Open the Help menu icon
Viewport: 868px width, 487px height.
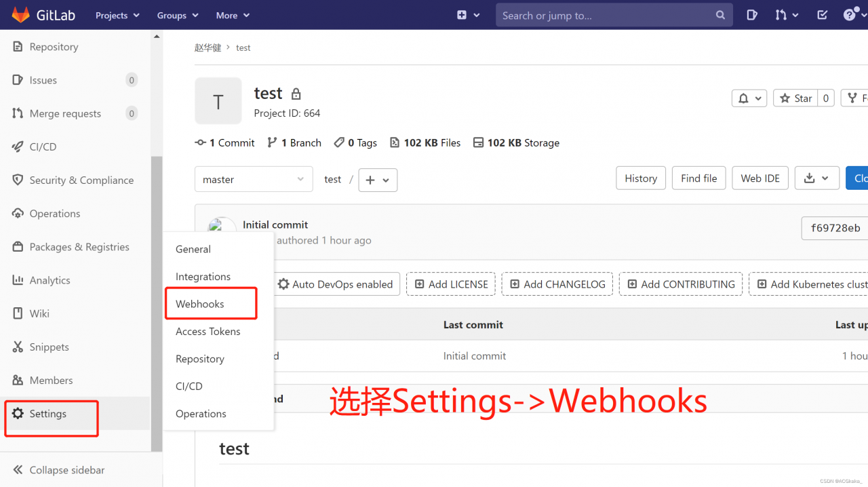tap(854, 15)
